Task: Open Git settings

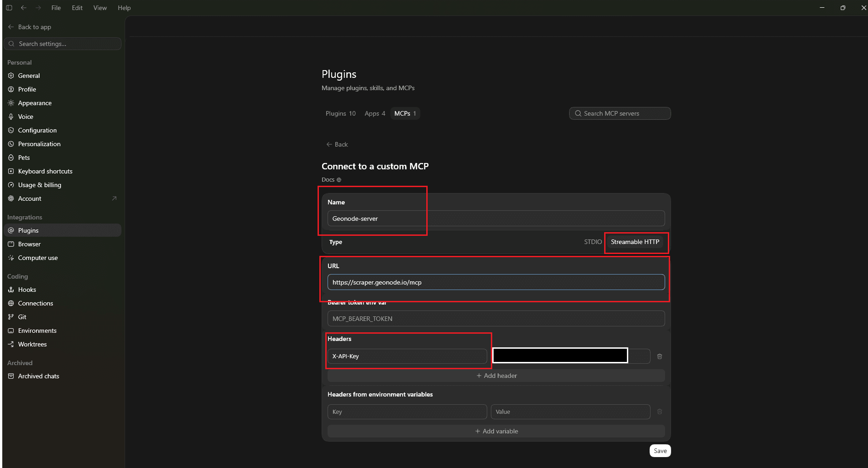Action: pyautogui.click(x=63, y=317)
